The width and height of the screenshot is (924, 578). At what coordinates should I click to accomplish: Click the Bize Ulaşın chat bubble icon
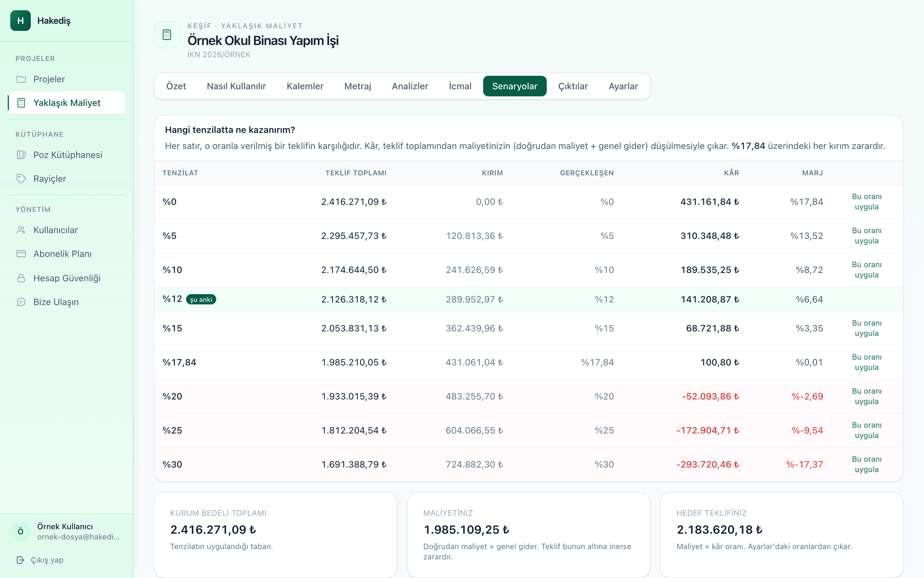click(21, 302)
